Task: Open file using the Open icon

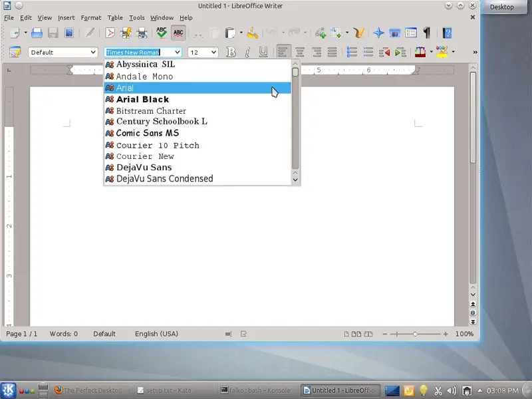Action: (37, 33)
